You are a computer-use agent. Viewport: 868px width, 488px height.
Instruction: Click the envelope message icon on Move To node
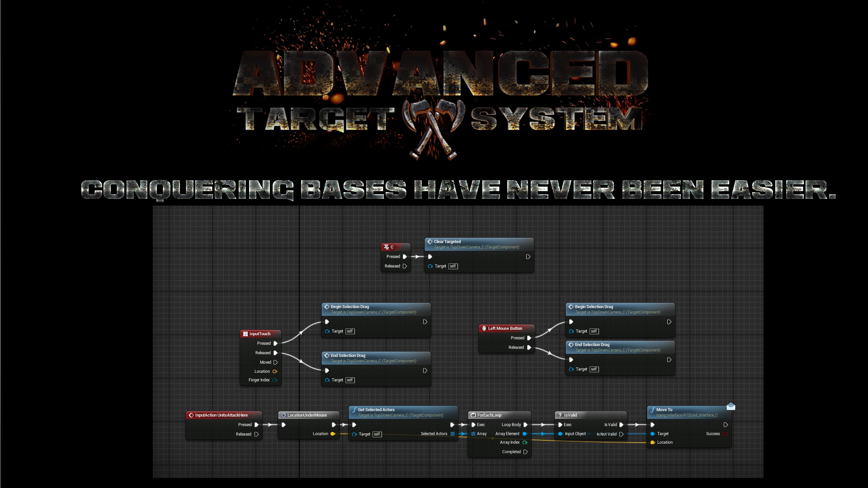coord(731,407)
